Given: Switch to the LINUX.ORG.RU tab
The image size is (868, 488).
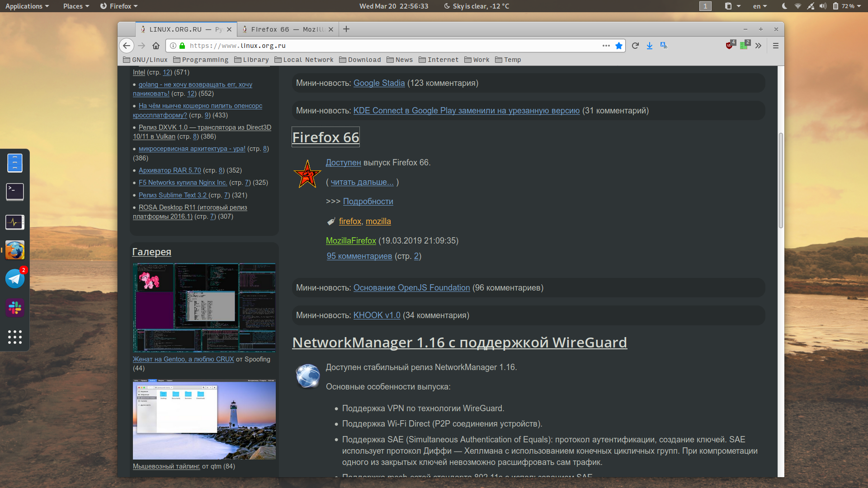Looking at the screenshot, I should pyautogui.click(x=186, y=29).
